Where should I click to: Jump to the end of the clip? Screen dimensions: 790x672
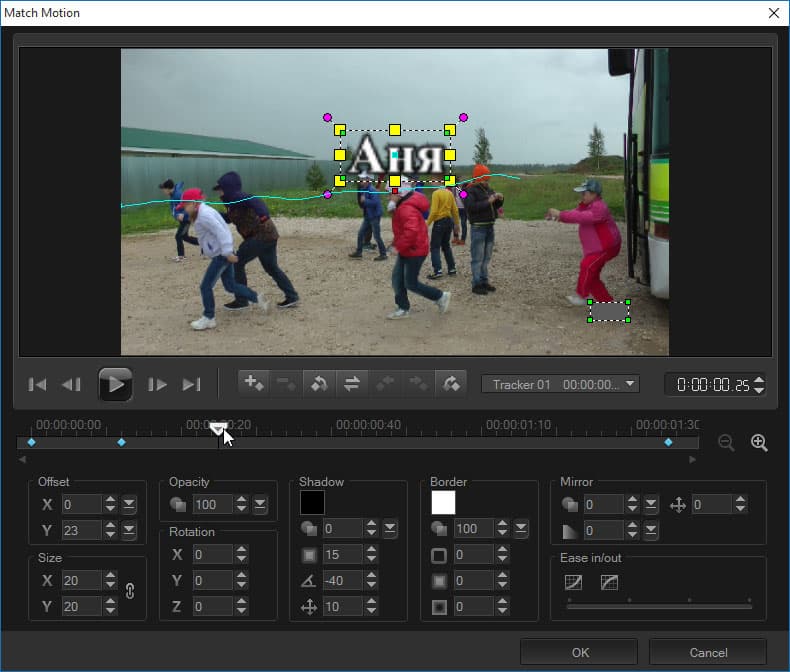tap(191, 384)
